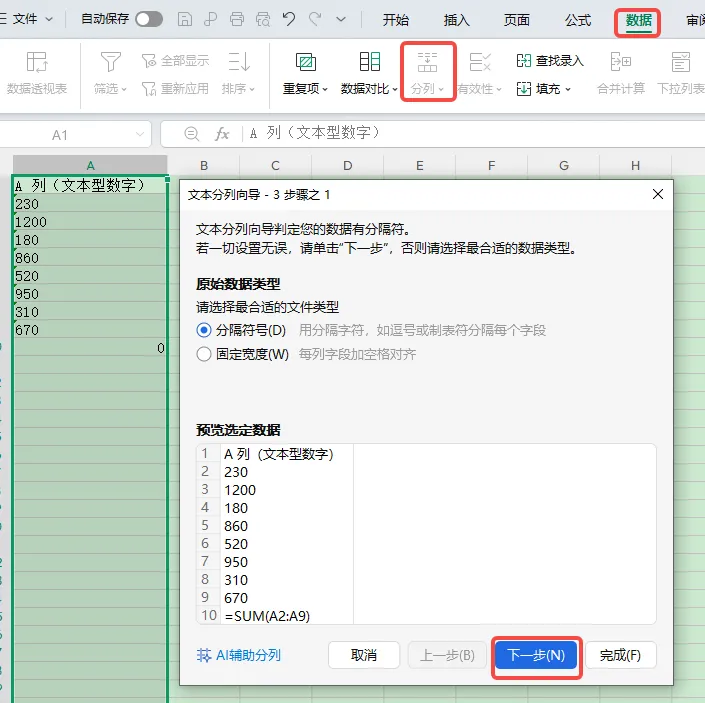Click the paint format icon in quick toolbar
The height and width of the screenshot is (703, 705).
pos(210,19)
